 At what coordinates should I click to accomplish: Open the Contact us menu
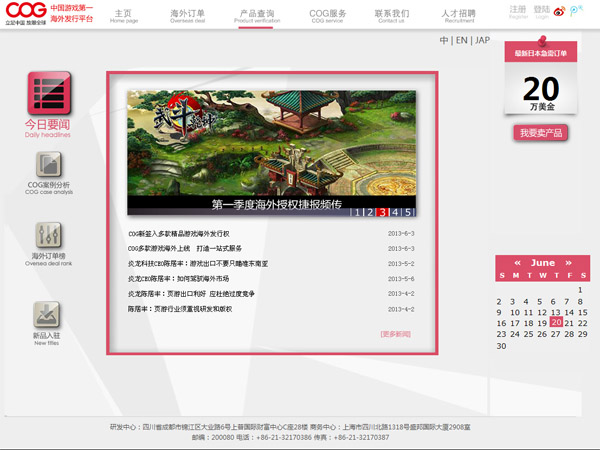391,16
